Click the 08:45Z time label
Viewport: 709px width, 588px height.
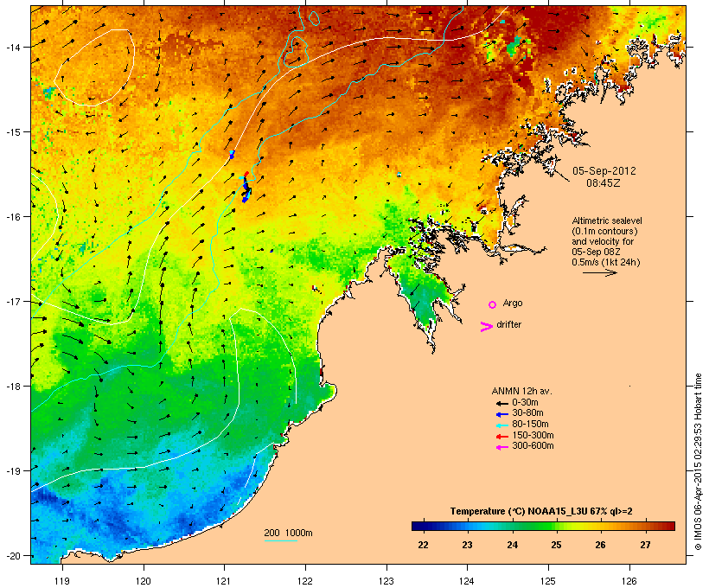pos(604,183)
